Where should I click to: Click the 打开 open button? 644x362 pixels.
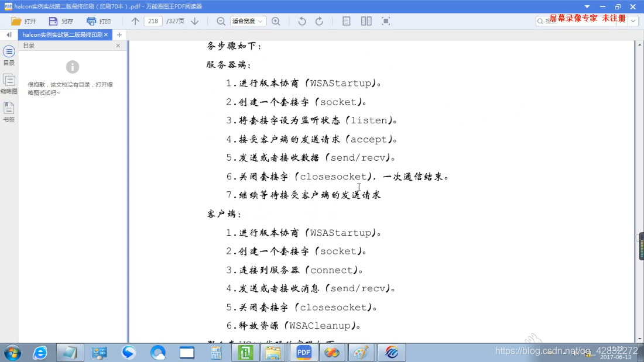(25, 20)
